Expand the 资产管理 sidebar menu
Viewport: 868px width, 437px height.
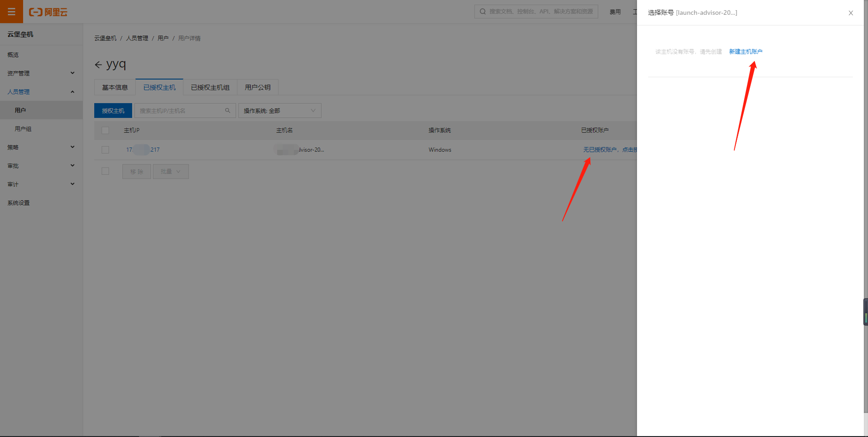point(41,73)
